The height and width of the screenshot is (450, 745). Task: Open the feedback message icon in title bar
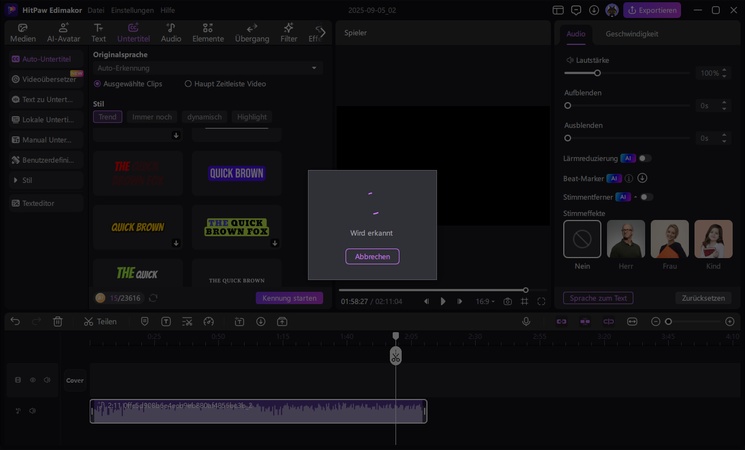(x=576, y=10)
